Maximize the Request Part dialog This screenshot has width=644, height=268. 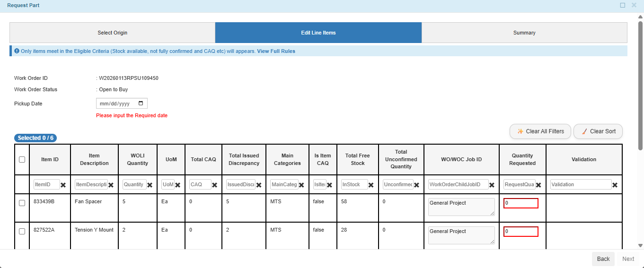pyautogui.click(x=623, y=5)
